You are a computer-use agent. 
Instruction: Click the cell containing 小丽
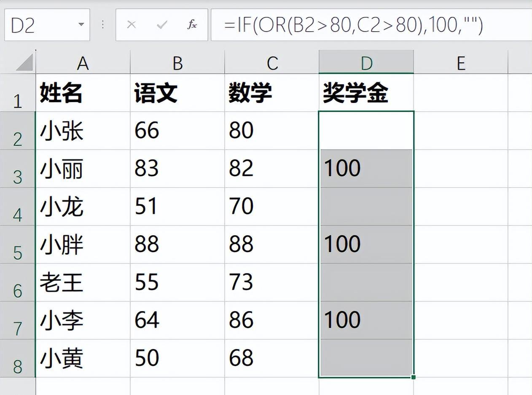(83, 169)
